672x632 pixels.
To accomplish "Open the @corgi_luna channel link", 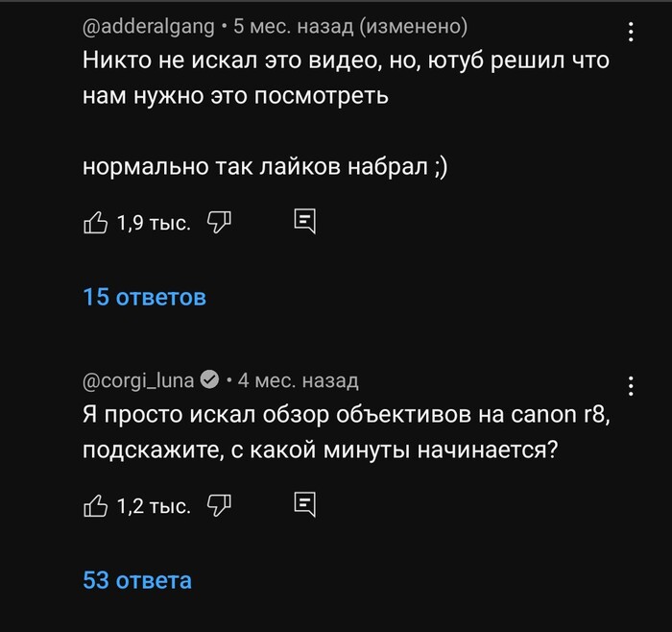I will click(138, 381).
